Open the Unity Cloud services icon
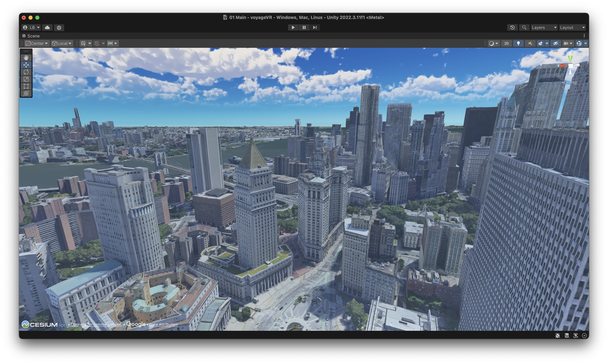608x364 pixels. [47, 27]
